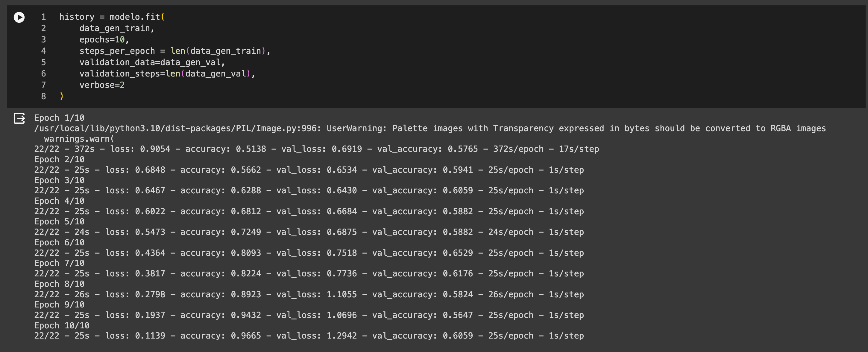Click the final line with accuracy 0.9665
Viewport: 868px width, 352px height.
[309, 336]
